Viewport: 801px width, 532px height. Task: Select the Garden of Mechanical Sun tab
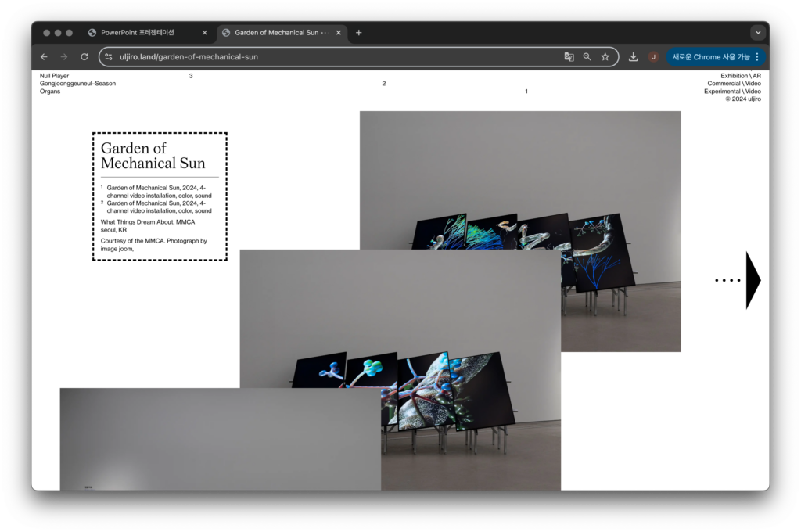point(276,33)
